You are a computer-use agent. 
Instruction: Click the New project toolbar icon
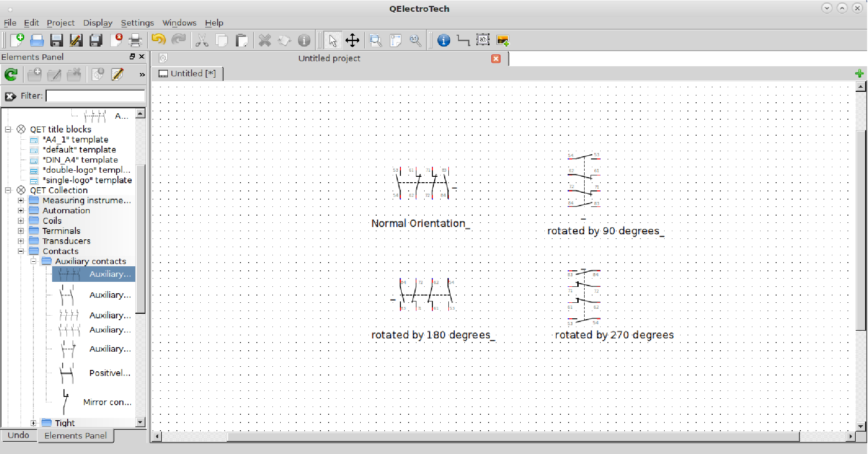pos(17,40)
